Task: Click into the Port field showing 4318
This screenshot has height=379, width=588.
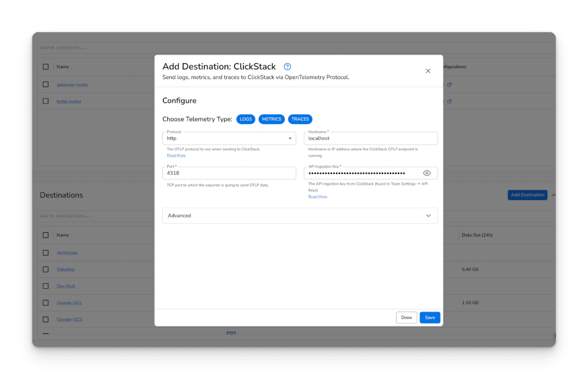Action: (x=229, y=173)
